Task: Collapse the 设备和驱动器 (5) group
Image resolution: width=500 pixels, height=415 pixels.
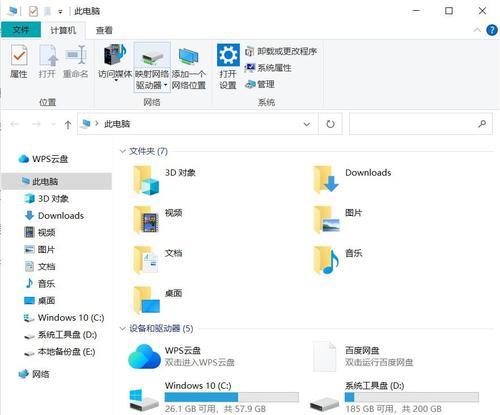Action: click(122, 329)
